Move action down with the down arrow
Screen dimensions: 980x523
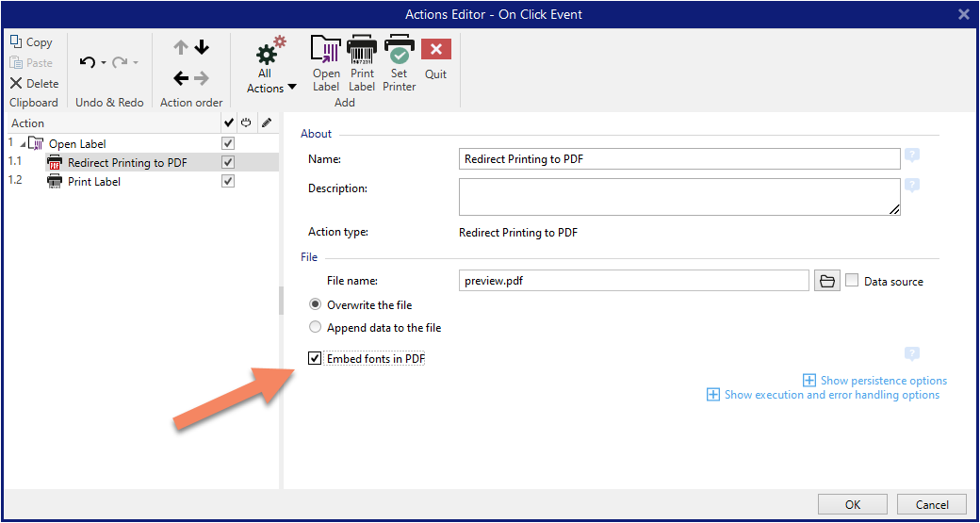202,47
